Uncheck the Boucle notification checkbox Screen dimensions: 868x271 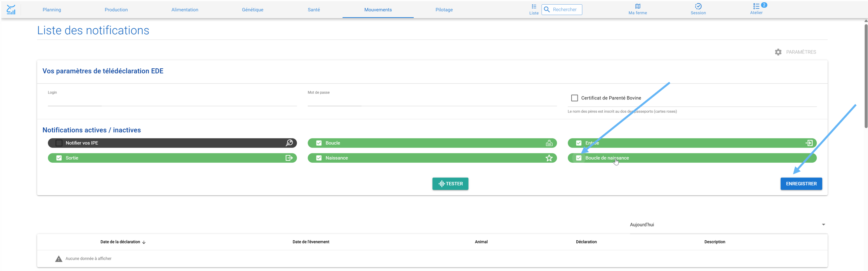(319, 143)
